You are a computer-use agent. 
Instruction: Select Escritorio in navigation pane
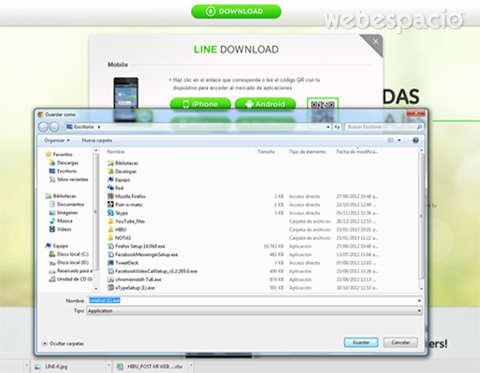pos(63,171)
